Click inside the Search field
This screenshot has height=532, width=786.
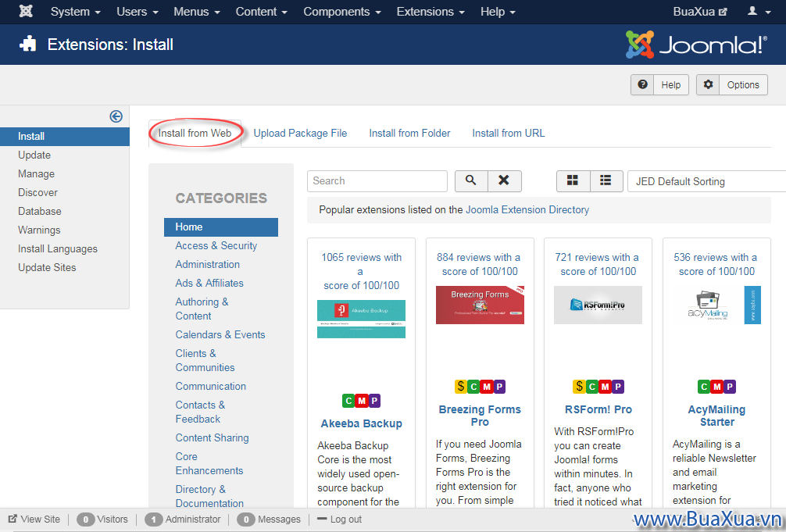click(377, 181)
